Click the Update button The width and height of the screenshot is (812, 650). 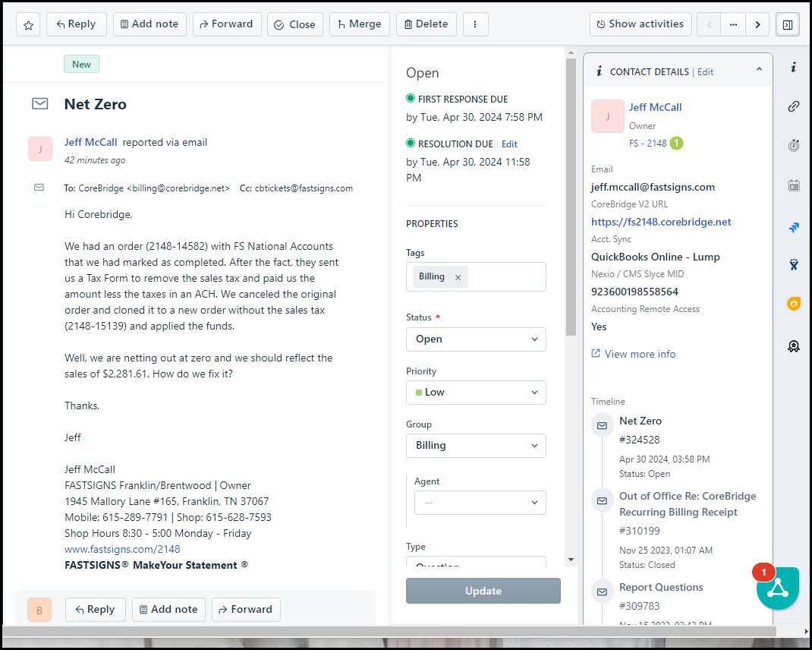pos(483,591)
